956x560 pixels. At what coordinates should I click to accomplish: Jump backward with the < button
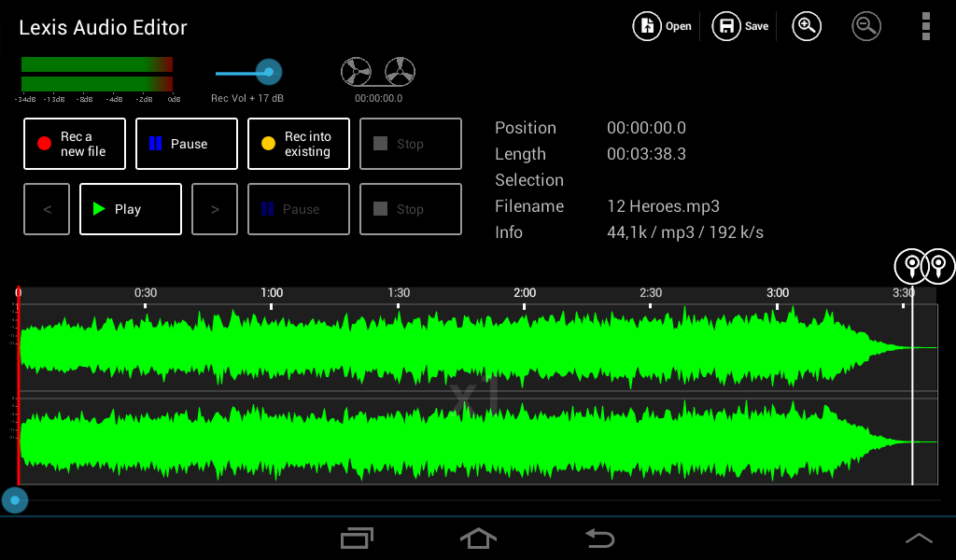(48, 209)
